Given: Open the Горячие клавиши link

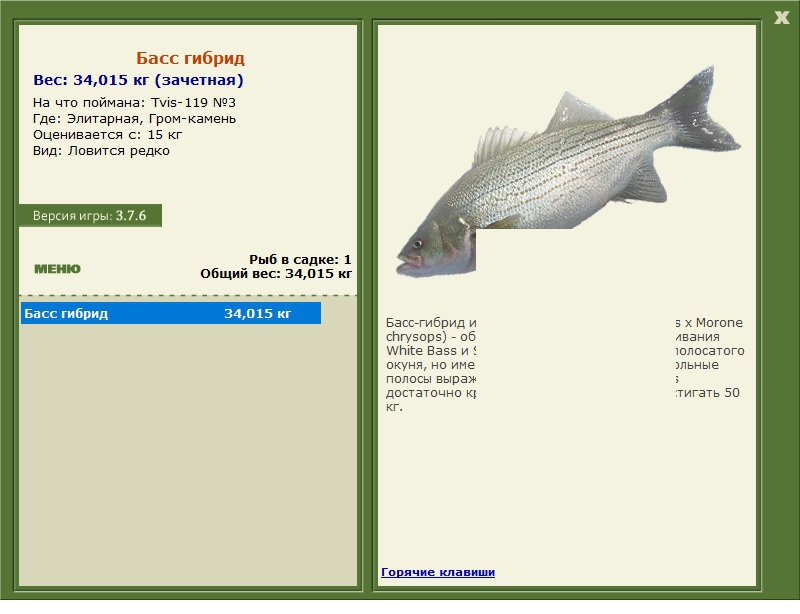Looking at the screenshot, I should click(438, 572).
